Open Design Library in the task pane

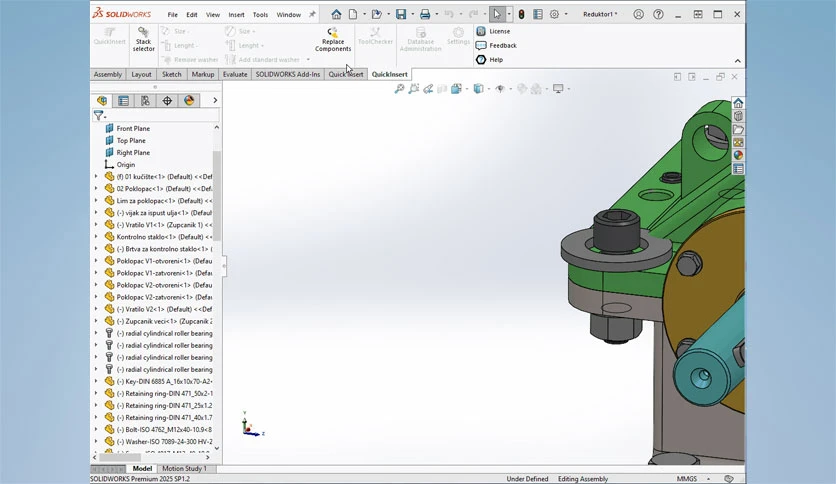point(738,116)
